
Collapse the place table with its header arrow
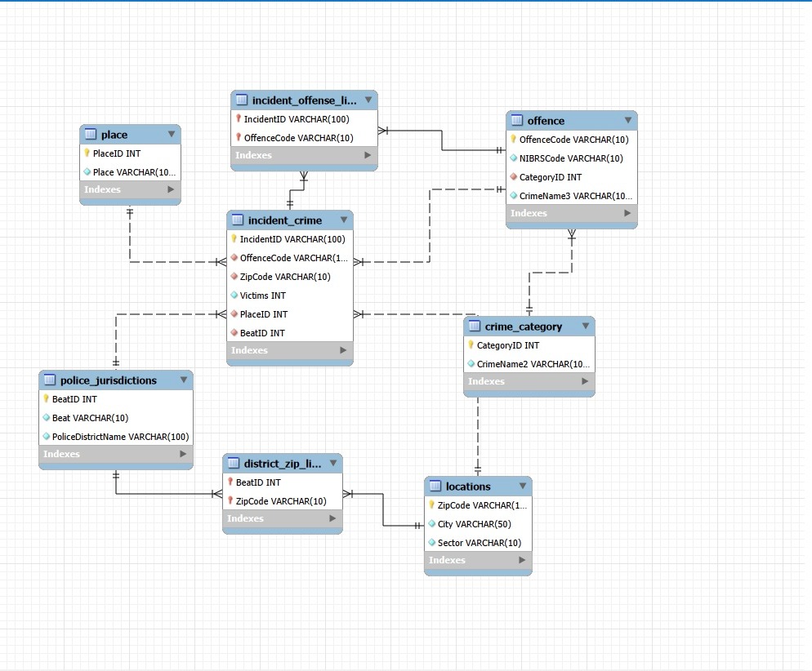point(172,134)
